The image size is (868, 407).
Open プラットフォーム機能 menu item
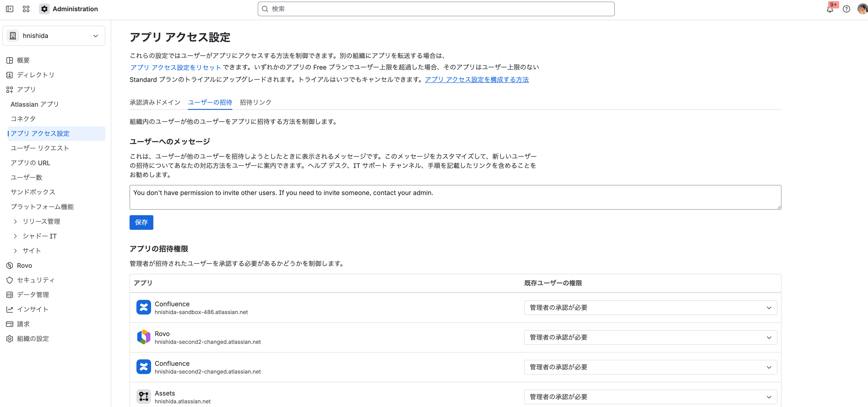(56, 207)
